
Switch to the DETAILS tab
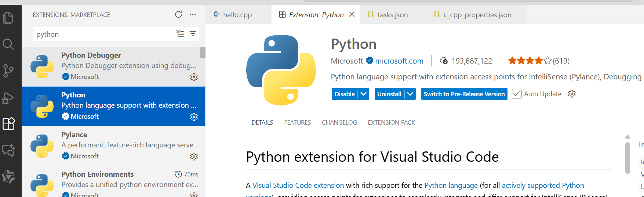pos(262,122)
